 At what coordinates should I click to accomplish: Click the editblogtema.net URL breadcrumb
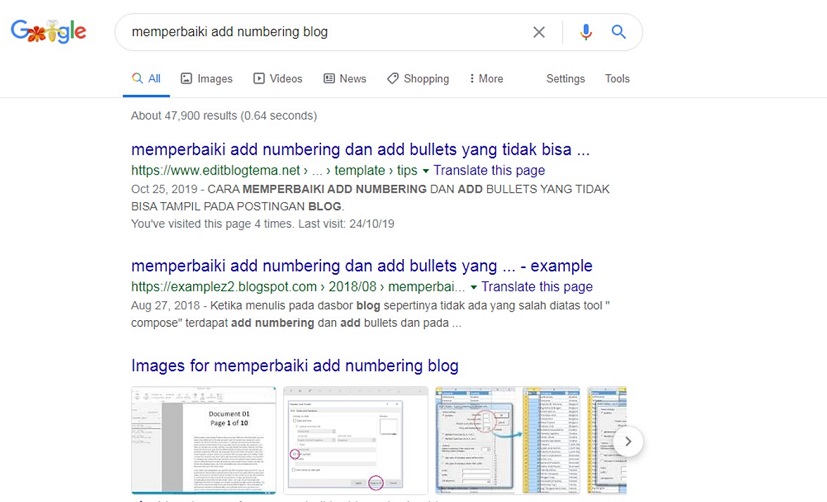coord(274,170)
